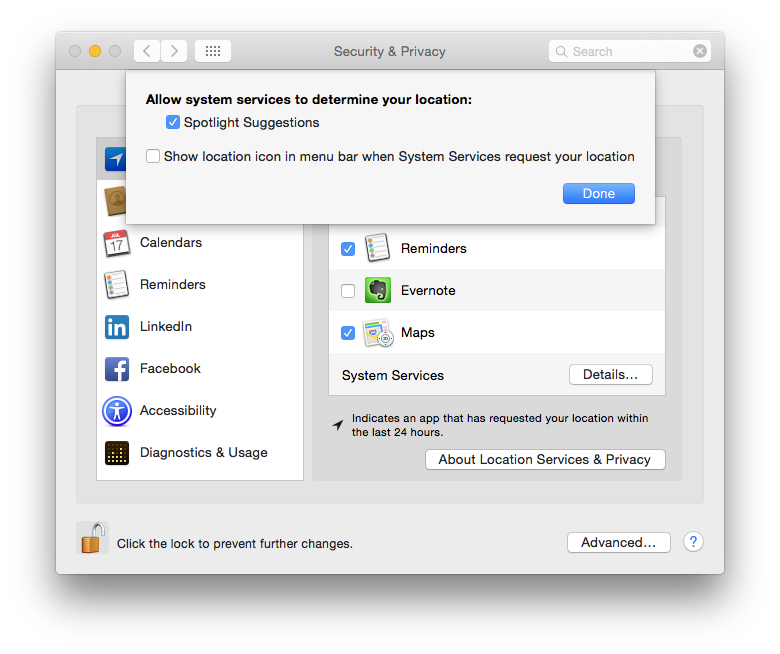Click the Reminders icon in the sidebar
Viewport: 780px width, 654px height.
pyautogui.click(x=116, y=284)
